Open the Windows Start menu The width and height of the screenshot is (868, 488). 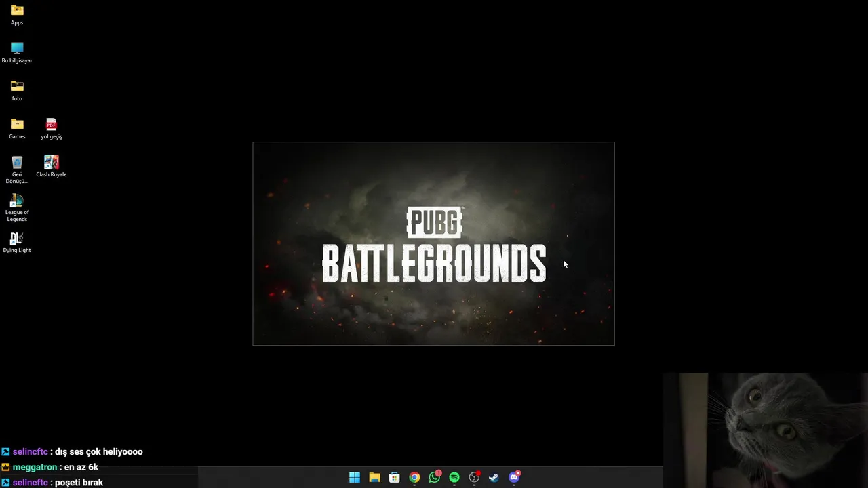click(355, 477)
